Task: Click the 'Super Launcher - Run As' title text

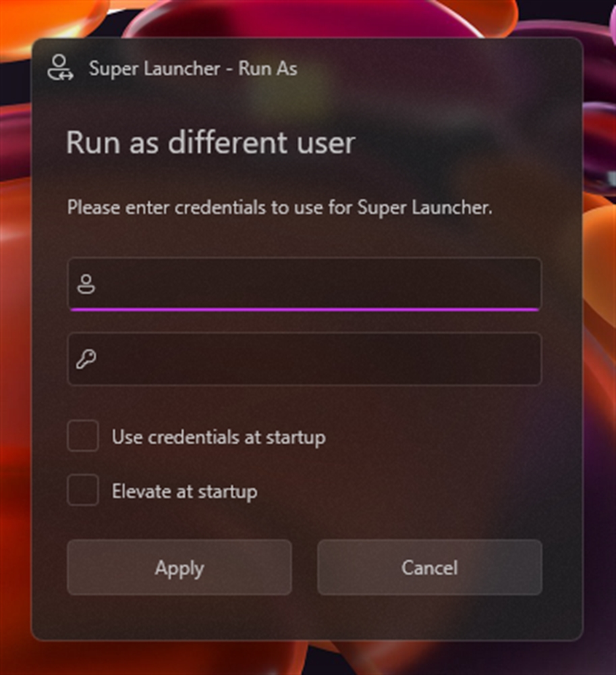Action: coord(193,68)
